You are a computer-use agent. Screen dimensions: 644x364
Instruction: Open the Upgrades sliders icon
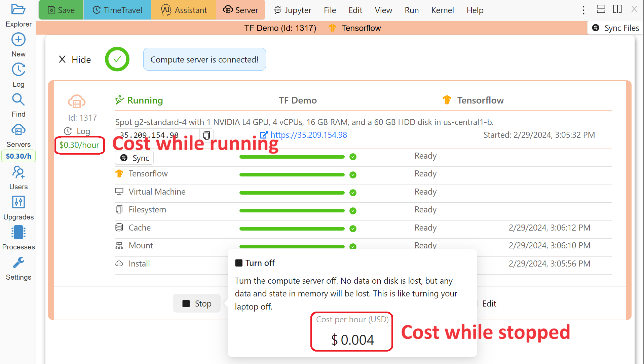[18, 202]
